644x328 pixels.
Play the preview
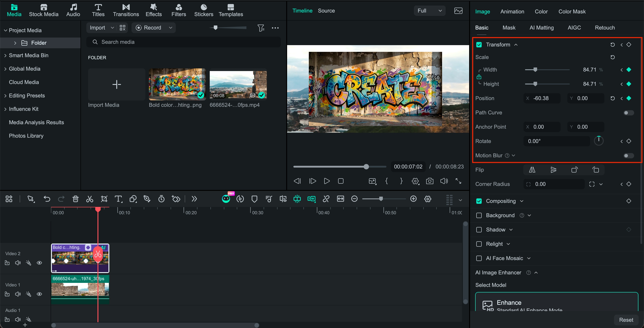coord(326,181)
